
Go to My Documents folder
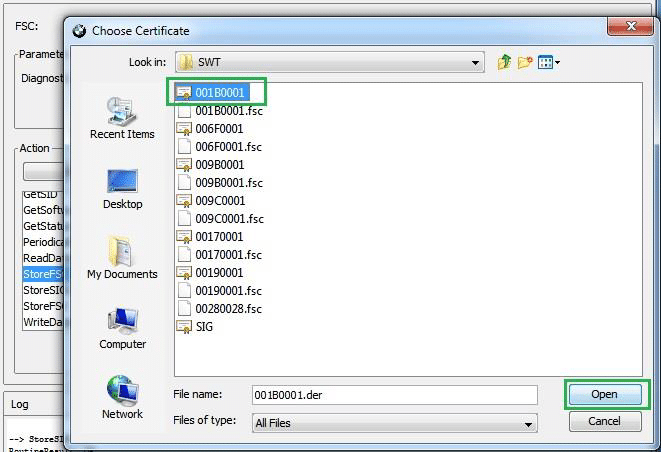[x=122, y=251]
